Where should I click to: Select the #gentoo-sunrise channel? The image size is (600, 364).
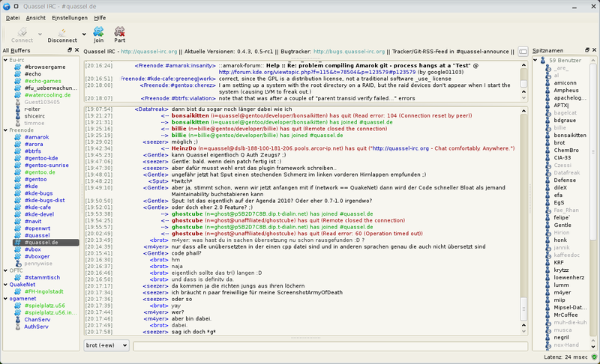click(46, 166)
